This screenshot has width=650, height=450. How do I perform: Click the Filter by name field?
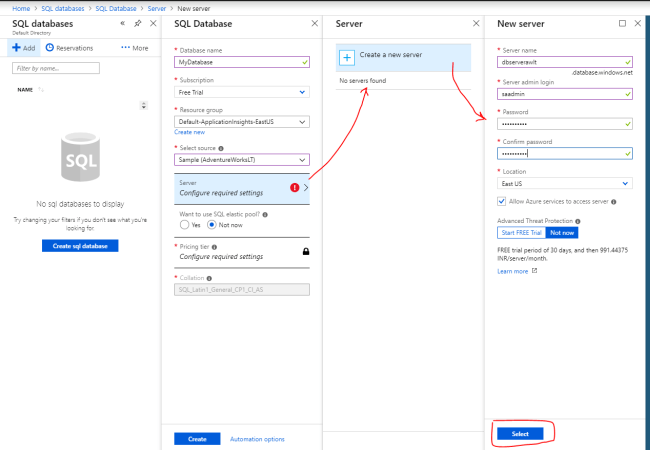tap(56, 68)
